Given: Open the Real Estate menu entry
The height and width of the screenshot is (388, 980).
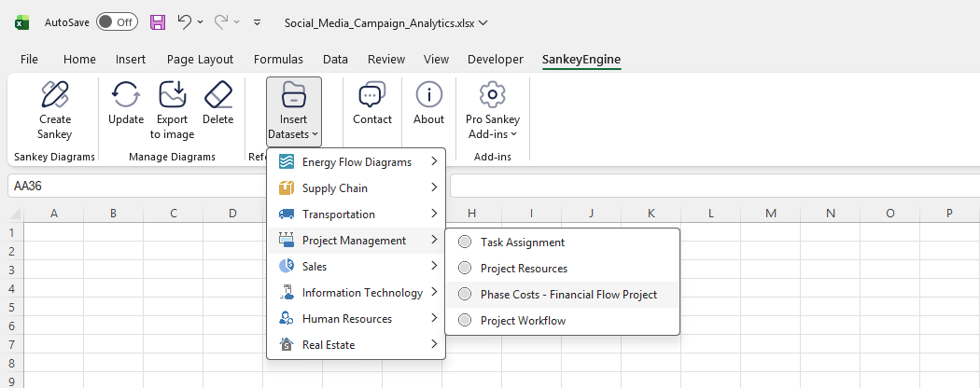Looking at the screenshot, I should pyautogui.click(x=357, y=344).
